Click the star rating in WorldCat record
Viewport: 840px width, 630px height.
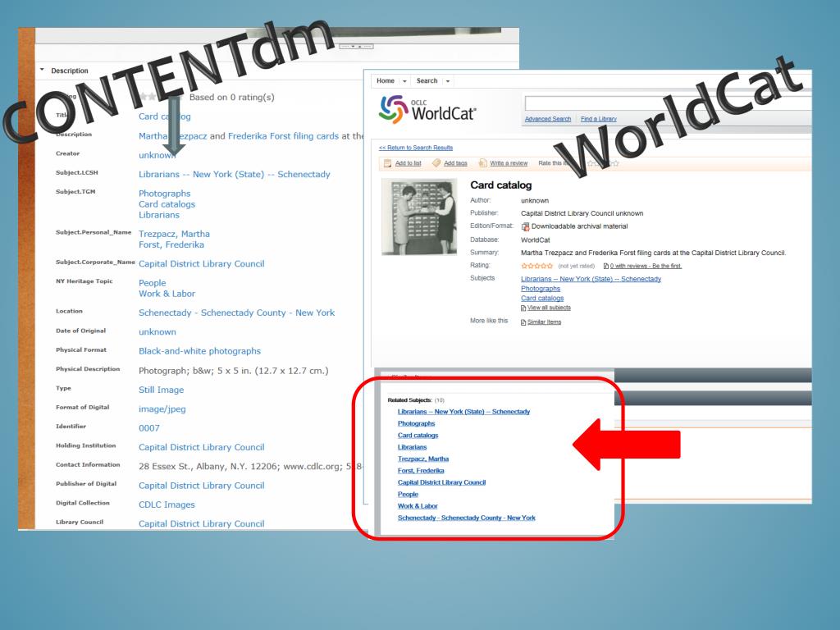tap(536, 266)
